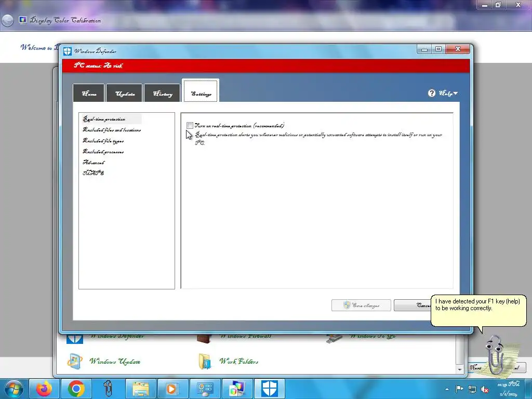Open the Work Folders link

coord(238,362)
